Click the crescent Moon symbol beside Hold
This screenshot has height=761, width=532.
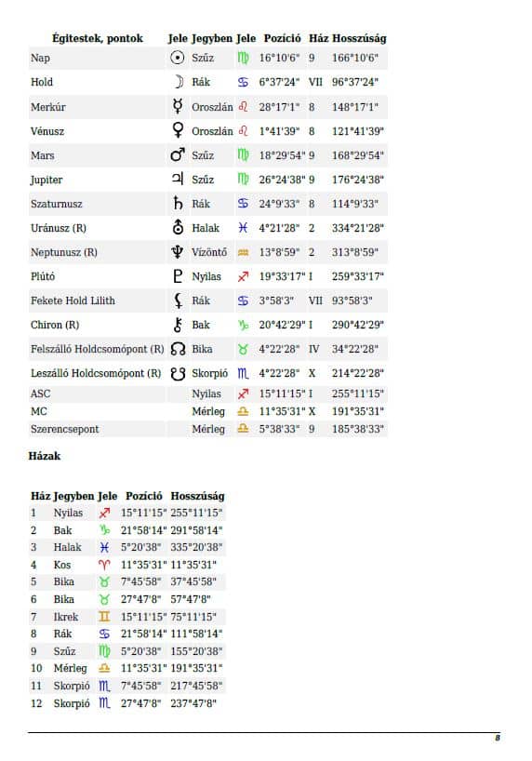(x=179, y=82)
